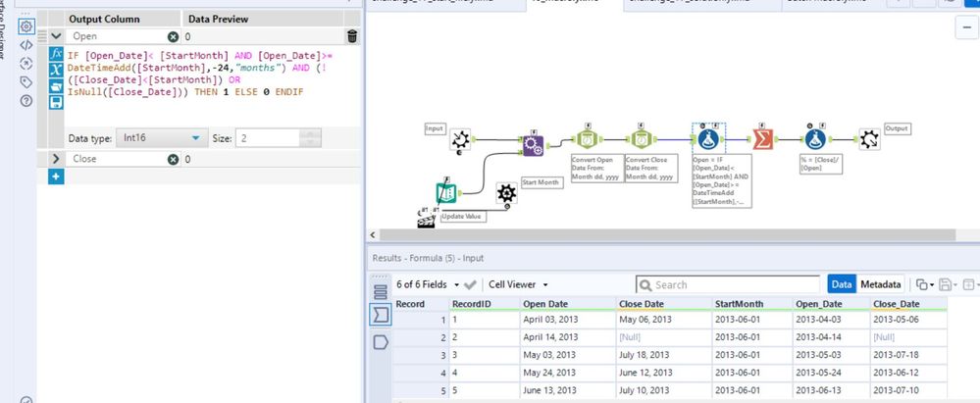Viewport: 980px width, 403px height.
Task: Clear the Close output column name
Action: click(173, 159)
